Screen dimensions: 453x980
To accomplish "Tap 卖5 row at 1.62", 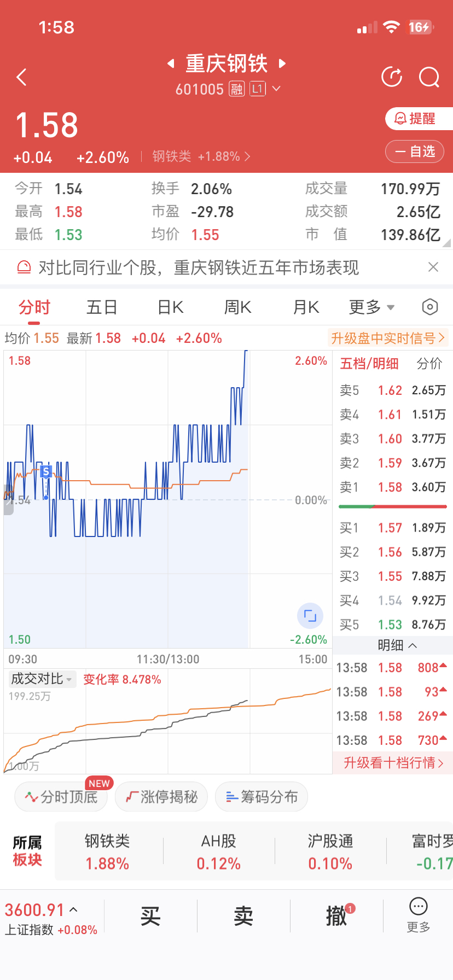I will [x=393, y=390].
